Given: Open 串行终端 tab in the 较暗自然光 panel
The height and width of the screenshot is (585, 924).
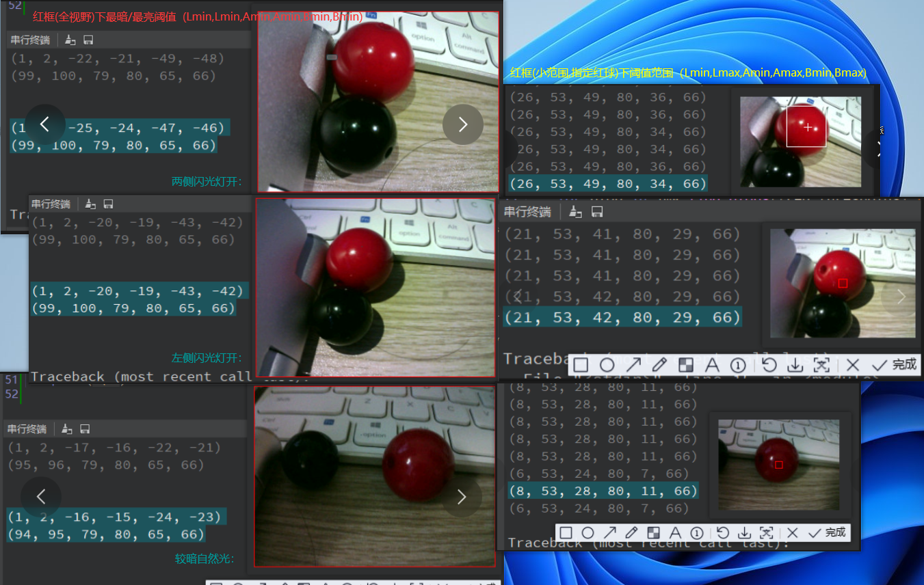Looking at the screenshot, I should [x=27, y=429].
